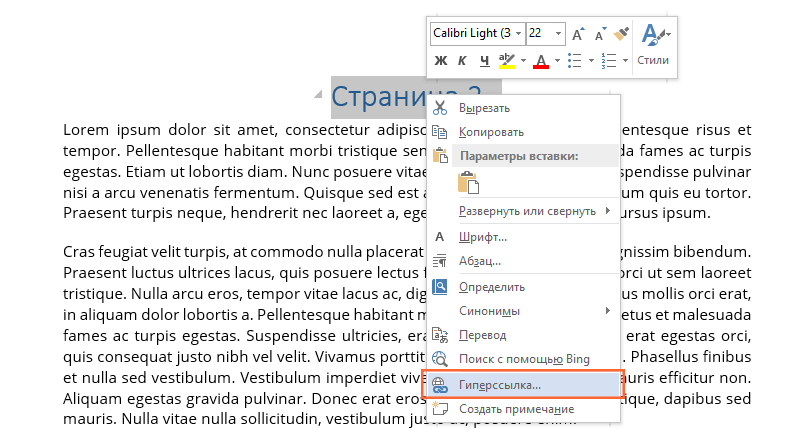Screen dimensions: 791x442
Task: Click the numbered list icon
Action: point(609,61)
